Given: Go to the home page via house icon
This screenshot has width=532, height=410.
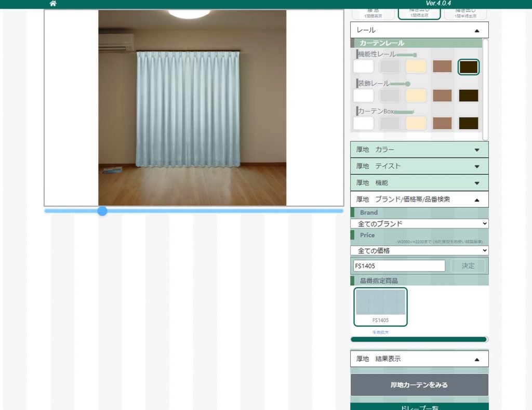Looking at the screenshot, I should pyautogui.click(x=53, y=4).
